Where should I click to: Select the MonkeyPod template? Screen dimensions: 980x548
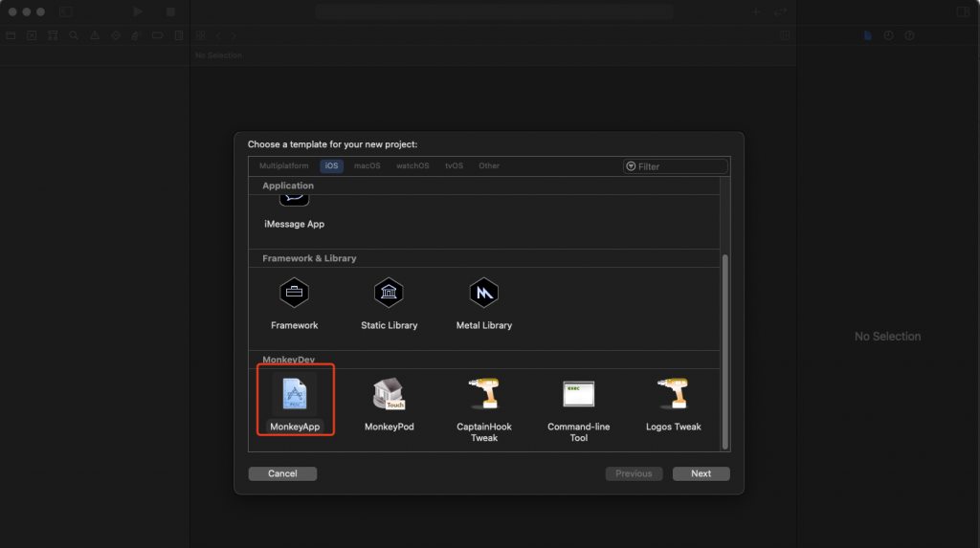389,404
